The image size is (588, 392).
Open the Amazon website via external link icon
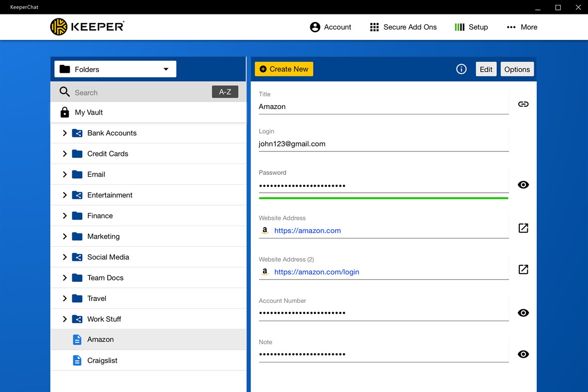point(523,228)
